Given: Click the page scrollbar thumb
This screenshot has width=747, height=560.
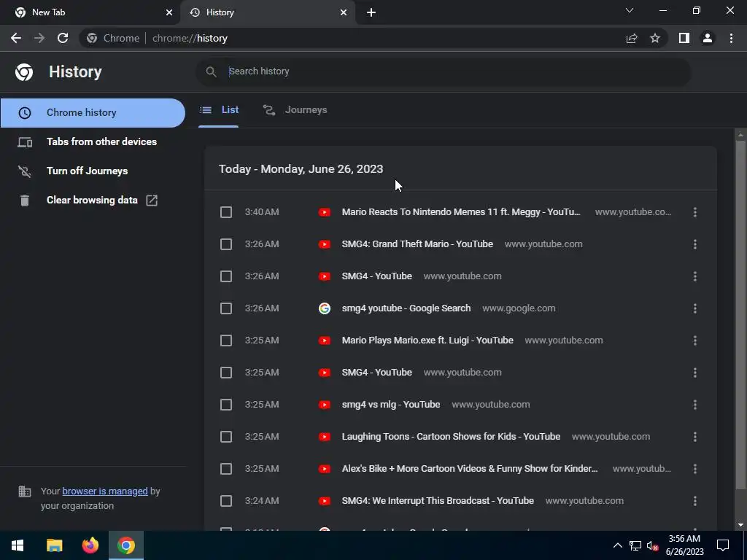Looking at the screenshot, I should [740, 314].
